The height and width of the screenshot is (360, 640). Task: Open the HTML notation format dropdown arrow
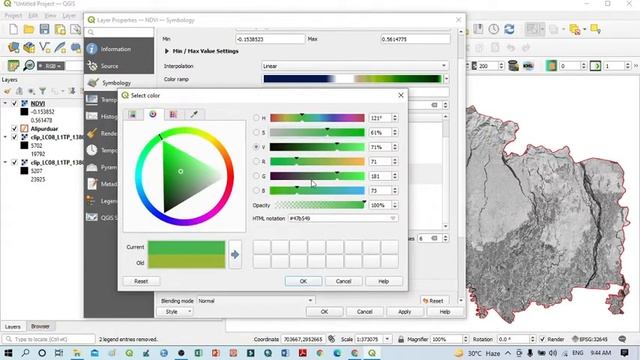click(393, 218)
